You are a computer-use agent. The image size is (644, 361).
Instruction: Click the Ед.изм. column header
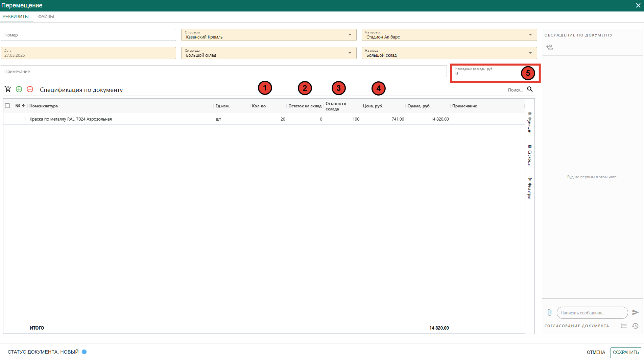tap(222, 106)
